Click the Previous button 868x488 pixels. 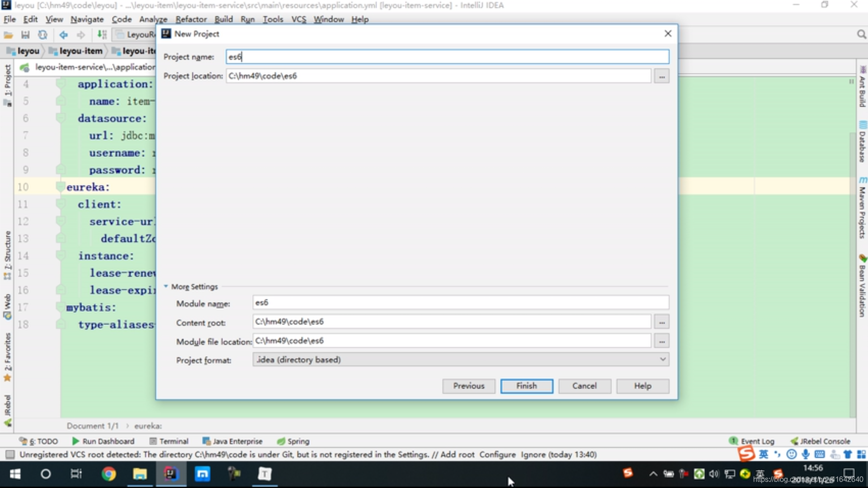468,386
